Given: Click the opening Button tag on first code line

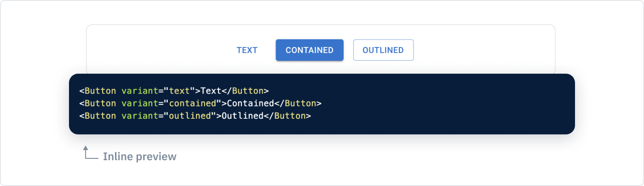Looking at the screenshot, I should (x=100, y=90).
